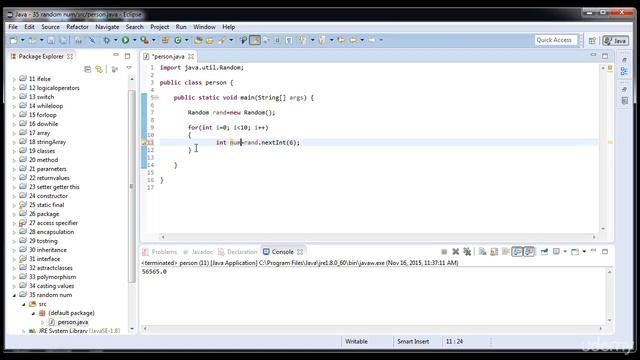Toggle Show Console When Standard Out Changes
Image resolution: width=640 pixels, height=360 pixels.
pyautogui.click(x=517, y=252)
